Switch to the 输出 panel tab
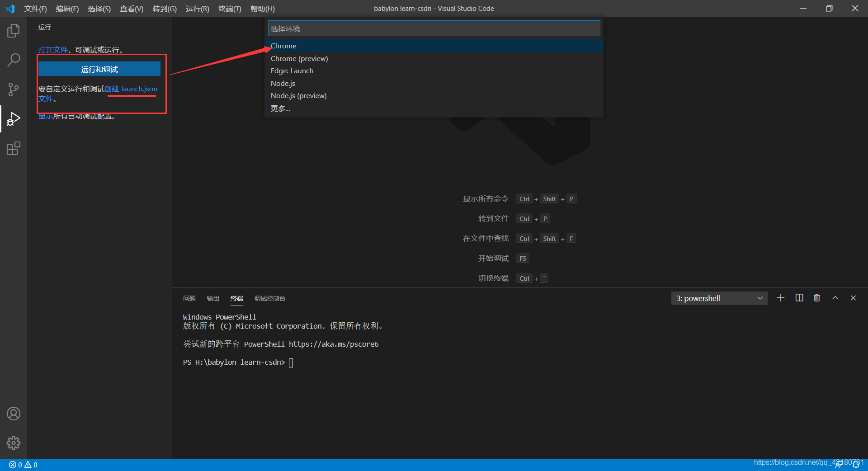The image size is (868, 471). tap(213, 298)
